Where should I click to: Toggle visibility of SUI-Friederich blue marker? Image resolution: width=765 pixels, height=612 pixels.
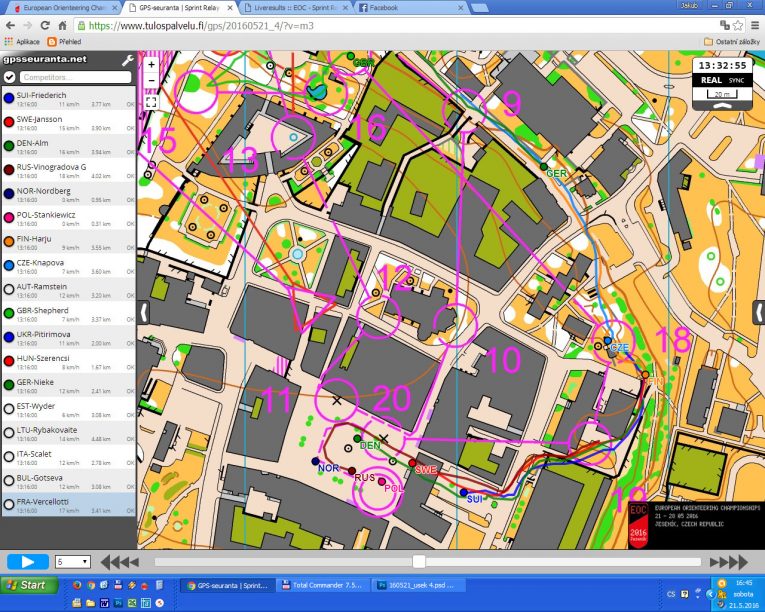click(9, 98)
